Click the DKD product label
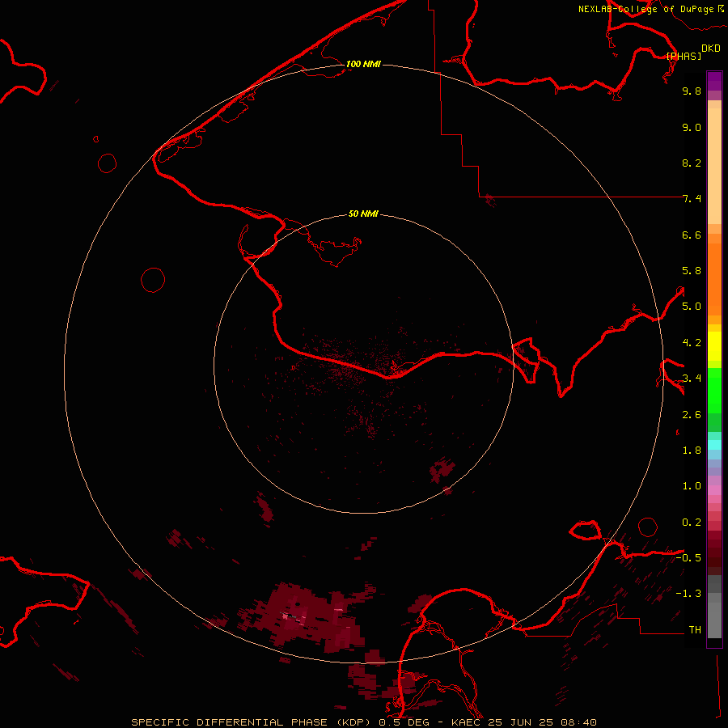This screenshot has width=728, height=728. (711, 49)
